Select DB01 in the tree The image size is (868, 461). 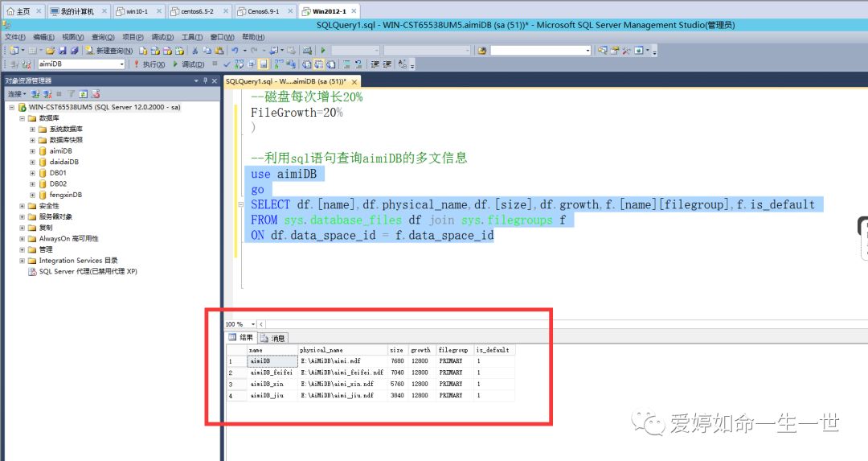[58, 173]
